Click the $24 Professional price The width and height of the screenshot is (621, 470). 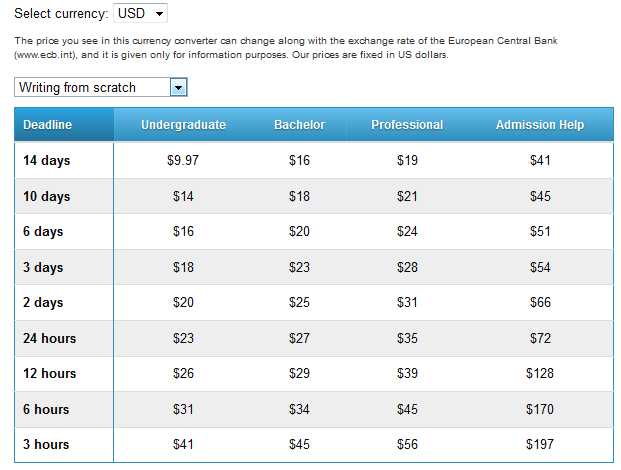[407, 231]
